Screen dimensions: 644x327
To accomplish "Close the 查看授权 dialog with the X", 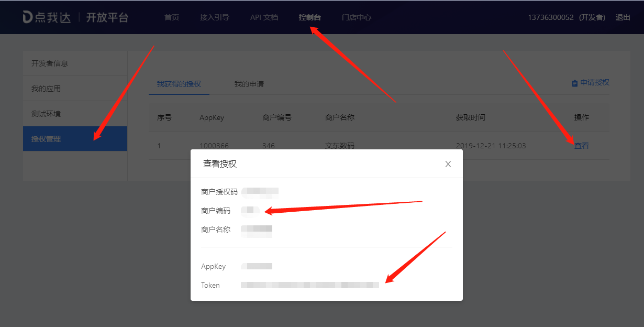I will [x=448, y=164].
